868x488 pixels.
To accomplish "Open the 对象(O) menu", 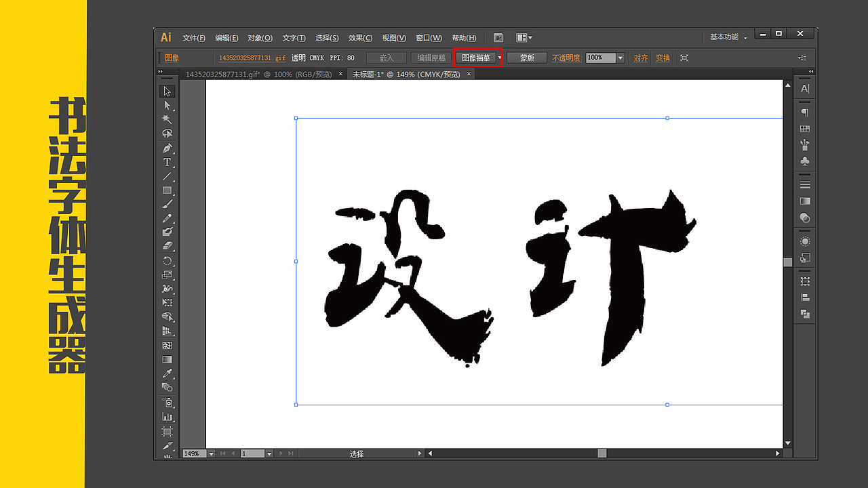I will [x=260, y=38].
